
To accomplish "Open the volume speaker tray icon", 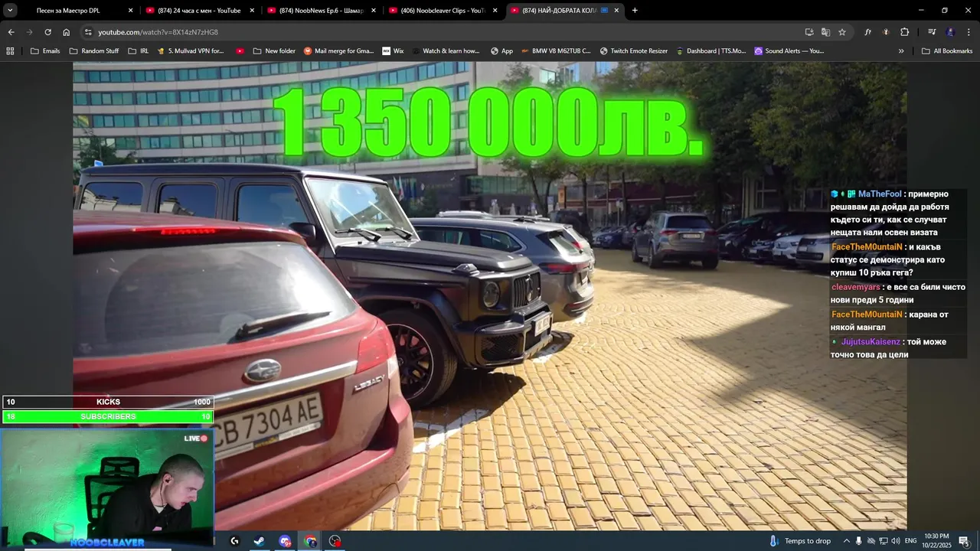I will (896, 541).
